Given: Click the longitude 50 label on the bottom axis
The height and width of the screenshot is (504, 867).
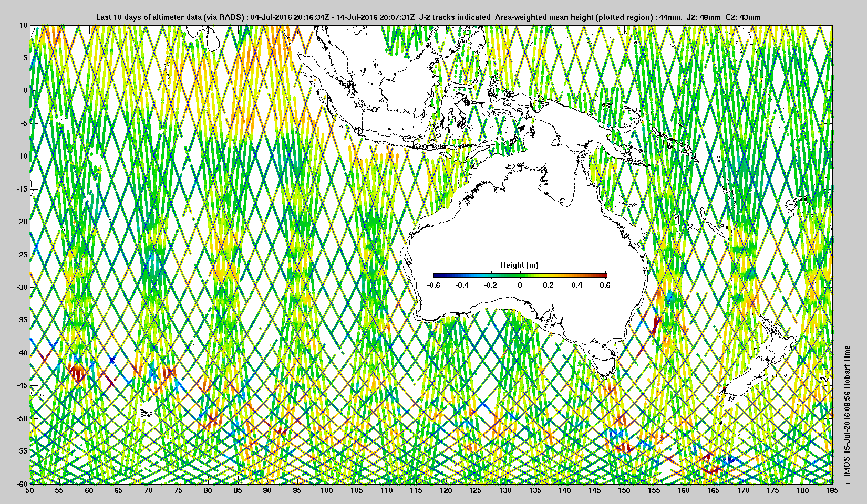Looking at the screenshot, I should [x=30, y=490].
